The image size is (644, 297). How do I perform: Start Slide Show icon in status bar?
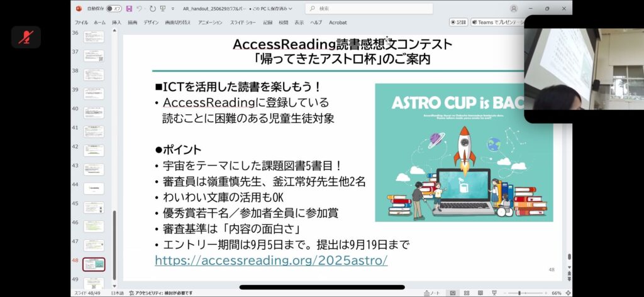(494, 293)
